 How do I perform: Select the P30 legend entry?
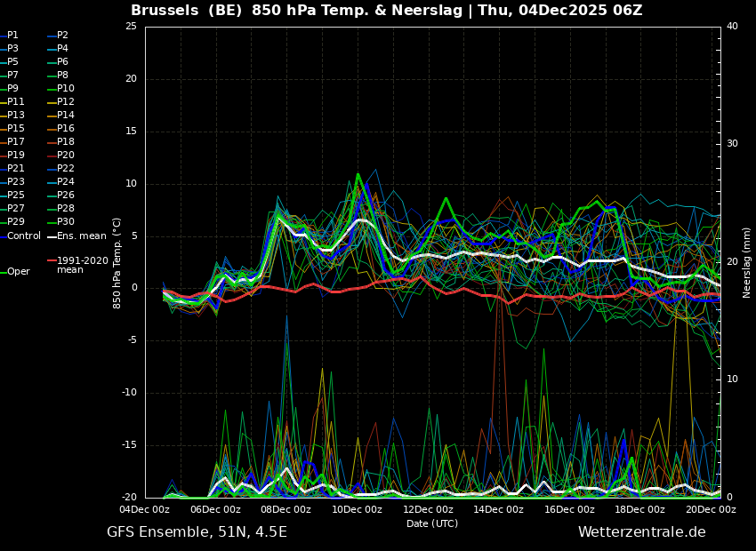(66, 222)
